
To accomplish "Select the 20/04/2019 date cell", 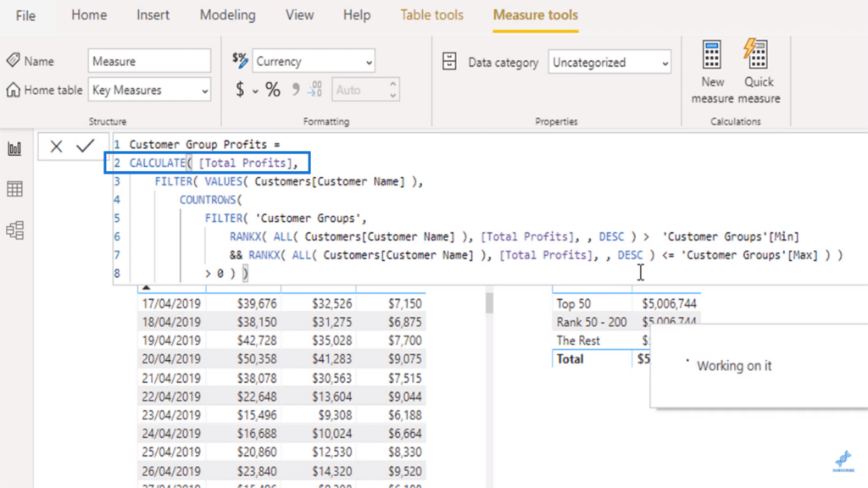I will tap(171, 359).
